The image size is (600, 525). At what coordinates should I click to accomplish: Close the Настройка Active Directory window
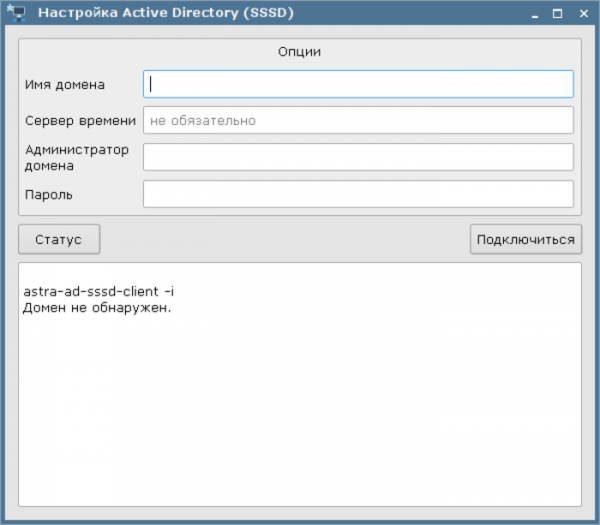582,14
